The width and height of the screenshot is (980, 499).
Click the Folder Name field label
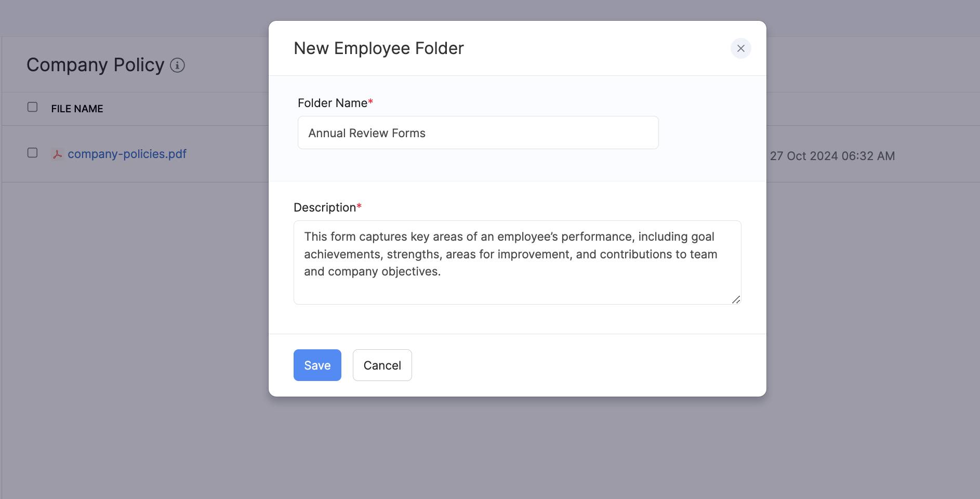point(332,103)
